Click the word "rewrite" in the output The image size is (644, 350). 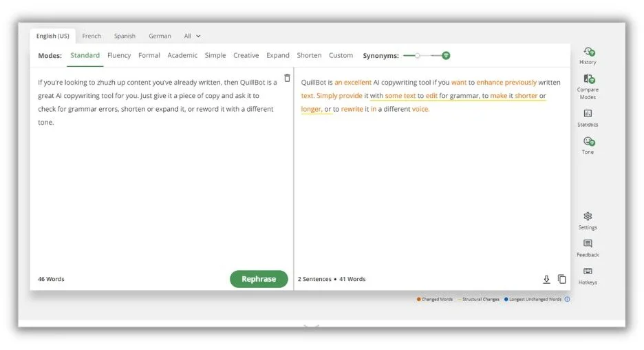coord(352,109)
